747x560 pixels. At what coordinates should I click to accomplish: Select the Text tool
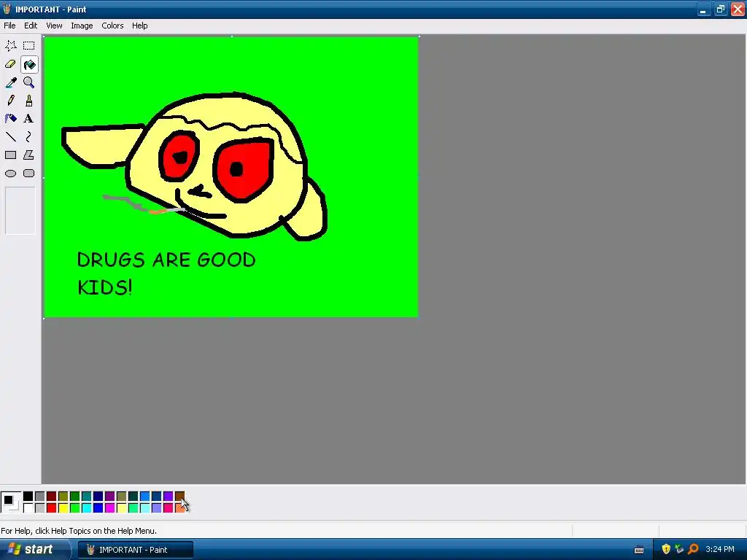[x=29, y=119]
